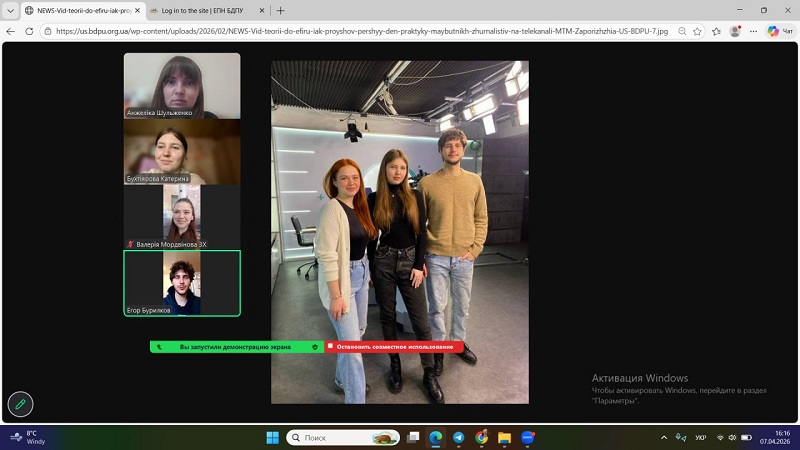The image size is (800, 450).
Task: Click the favorites star in the address bar
Action: point(716,31)
